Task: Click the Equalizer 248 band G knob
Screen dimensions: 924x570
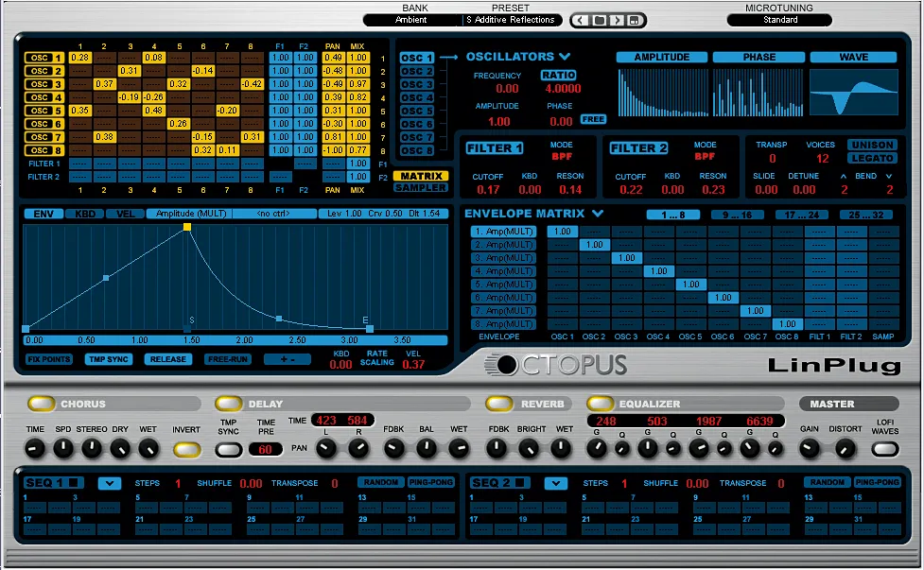Action: [597, 449]
